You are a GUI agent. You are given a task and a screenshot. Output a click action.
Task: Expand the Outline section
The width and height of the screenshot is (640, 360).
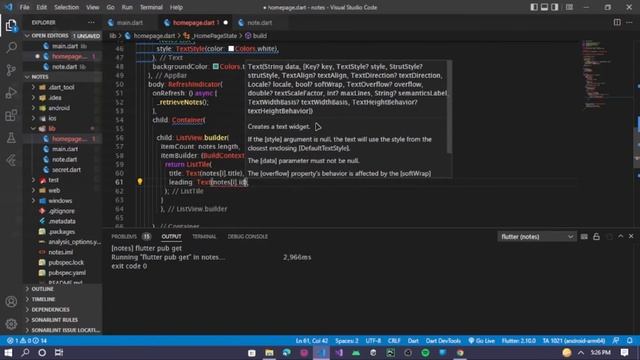coord(42,289)
